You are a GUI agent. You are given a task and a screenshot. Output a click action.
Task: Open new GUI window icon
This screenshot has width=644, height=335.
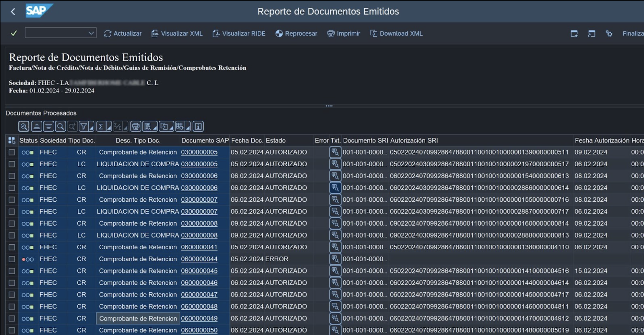coord(574,34)
